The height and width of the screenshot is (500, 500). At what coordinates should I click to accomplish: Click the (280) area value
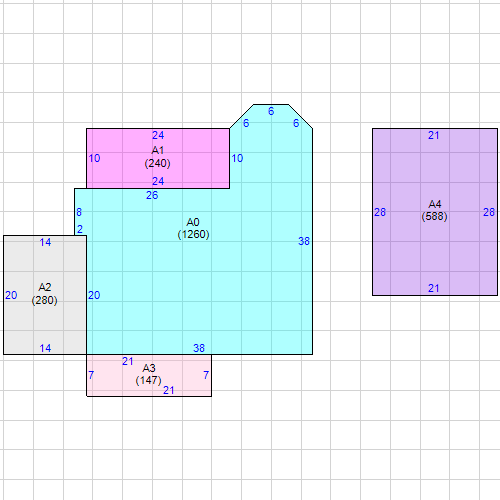pos(44,300)
